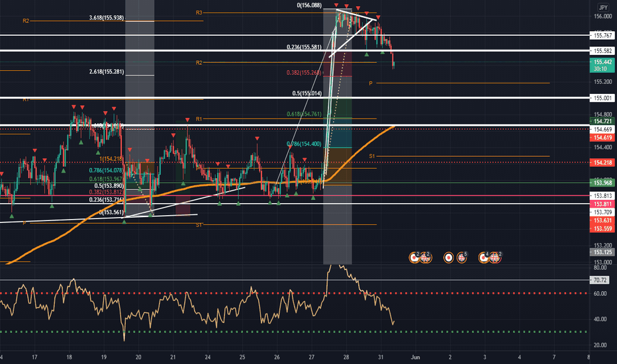Click the red 153.631 price label
The image size is (617, 364).
point(602,220)
